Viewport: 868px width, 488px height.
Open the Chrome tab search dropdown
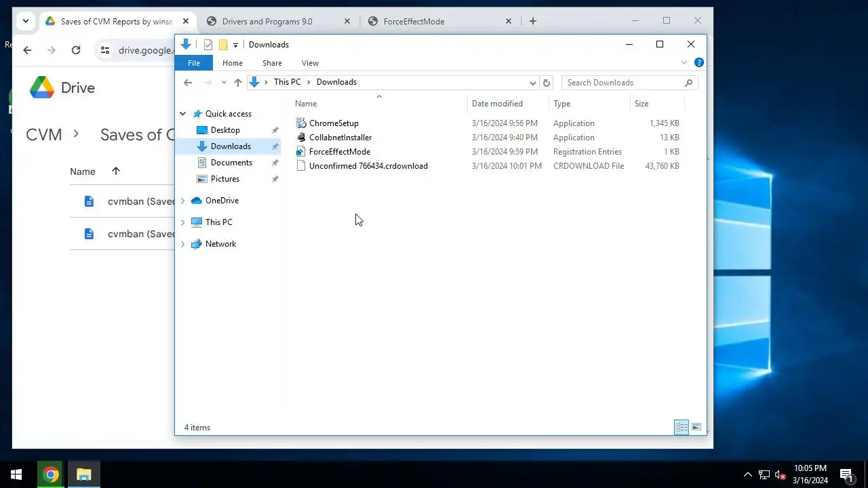pyautogui.click(x=26, y=21)
